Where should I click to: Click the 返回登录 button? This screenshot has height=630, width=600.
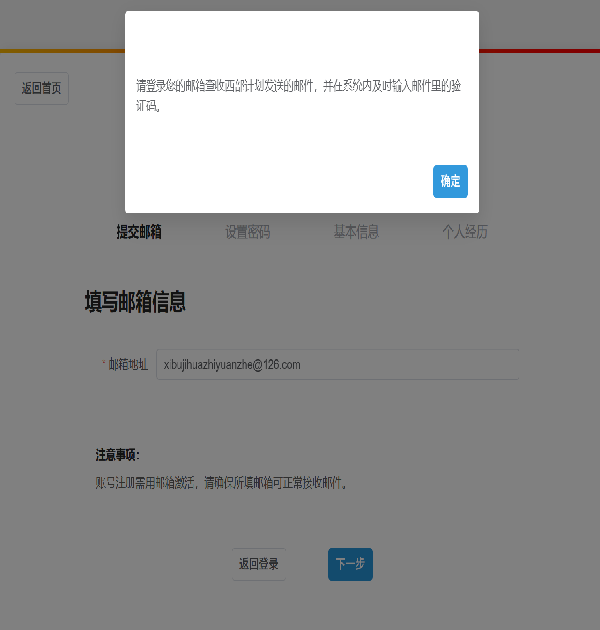pyautogui.click(x=259, y=564)
